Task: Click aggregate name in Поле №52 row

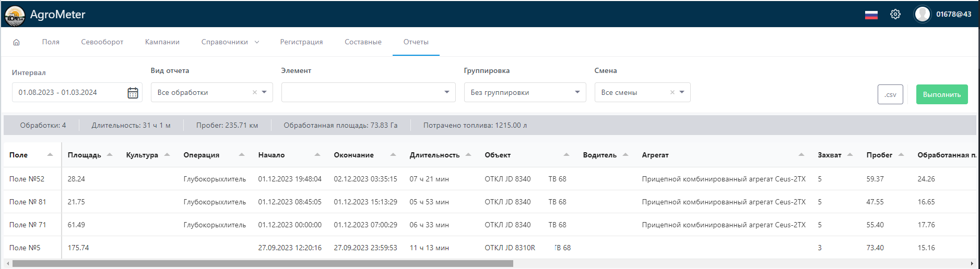Action: 724,179
